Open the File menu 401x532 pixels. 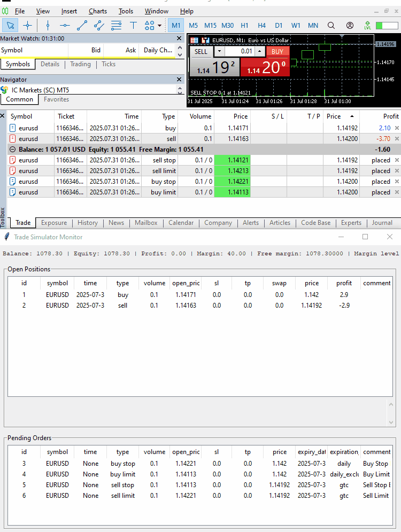(x=20, y=11)
